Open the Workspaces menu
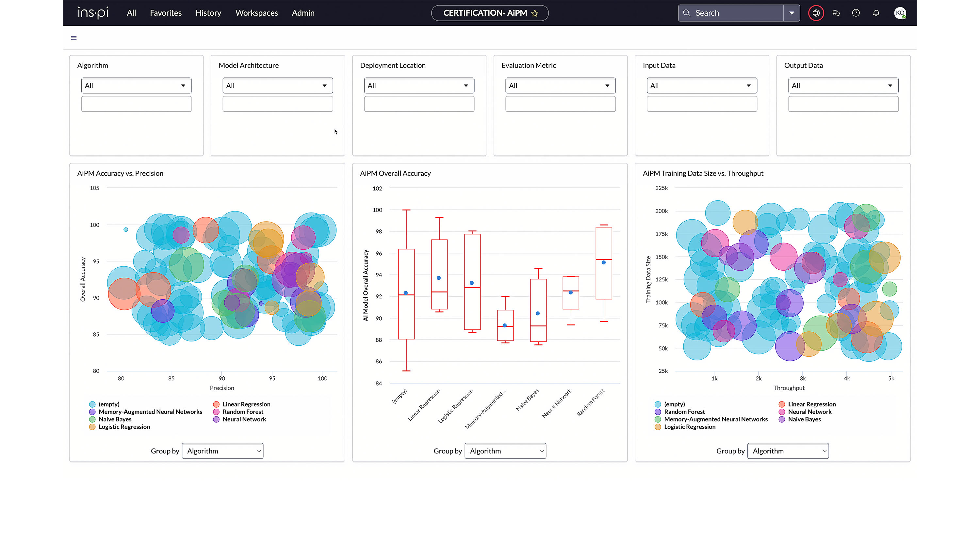Image resolution: width=980 pixels, height=551 pixels. click(x=256, y=13)
